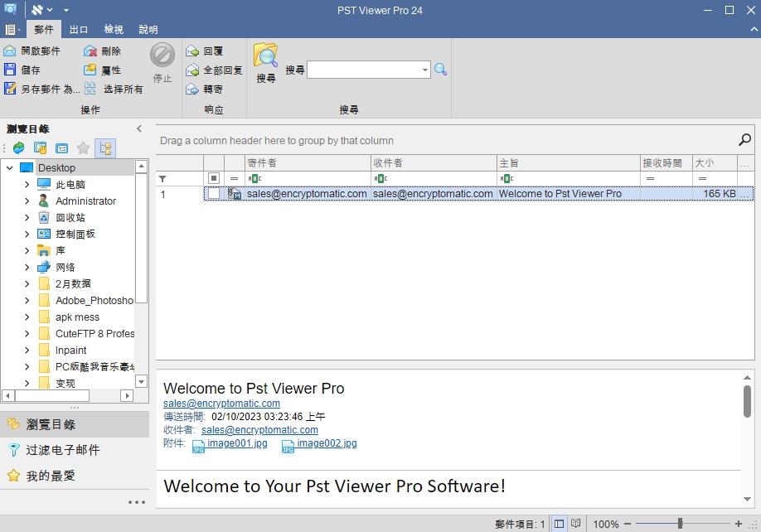Switch to the 出口 ribbon tab

79,29
